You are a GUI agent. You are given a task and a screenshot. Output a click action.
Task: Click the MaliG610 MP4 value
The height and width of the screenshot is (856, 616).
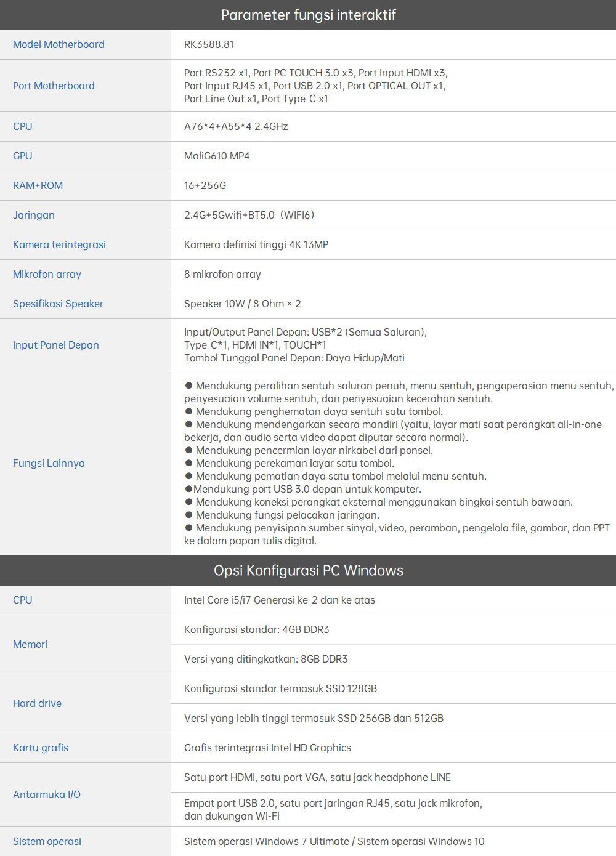tap(217, 156)
